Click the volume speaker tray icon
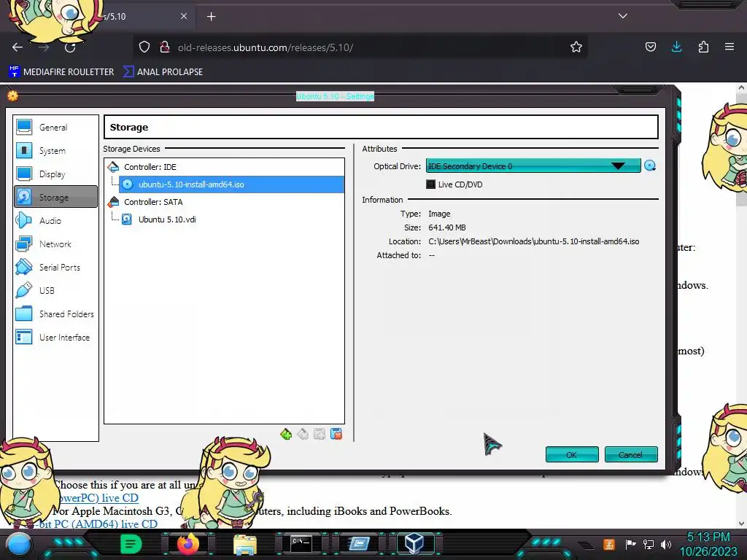The image size is (747, 560). [666, 544]
